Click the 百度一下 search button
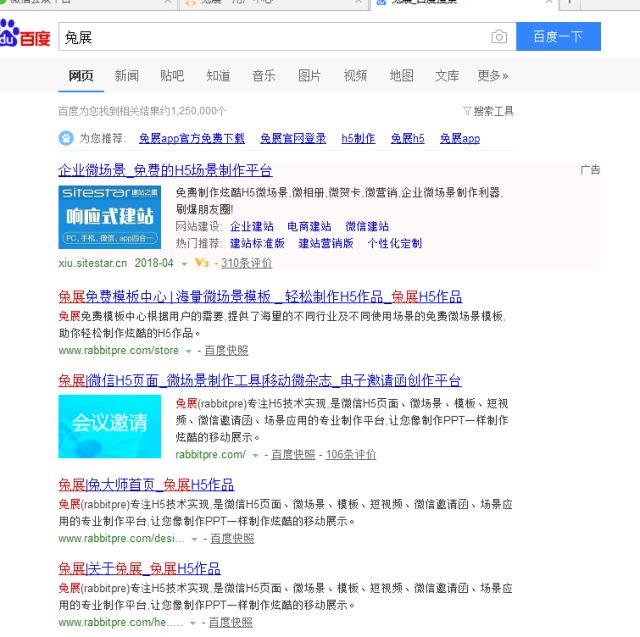The width and height of the screenshot is (640, 637). 558,37
